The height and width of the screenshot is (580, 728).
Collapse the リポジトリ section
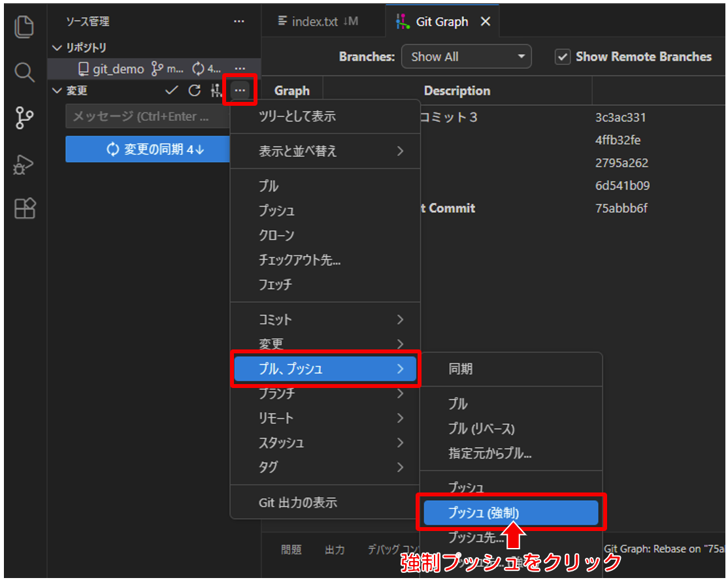pos(57,48)
